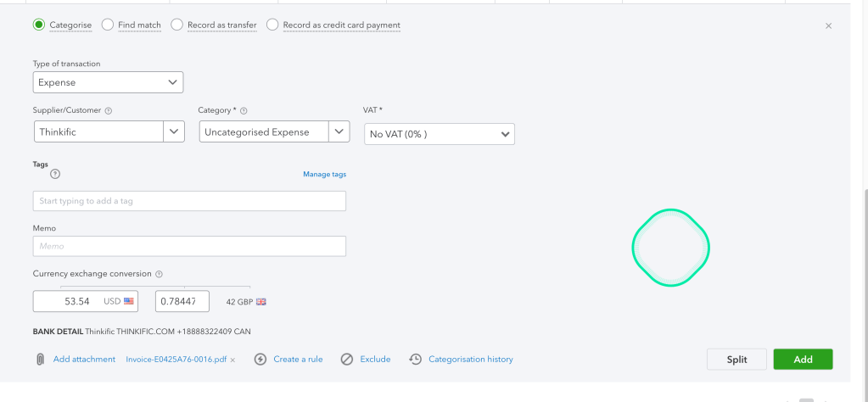Open the Invoice-E0425A76-0016.pdf attachment
The width and height of the screenshot is (868, 402).
176,360
